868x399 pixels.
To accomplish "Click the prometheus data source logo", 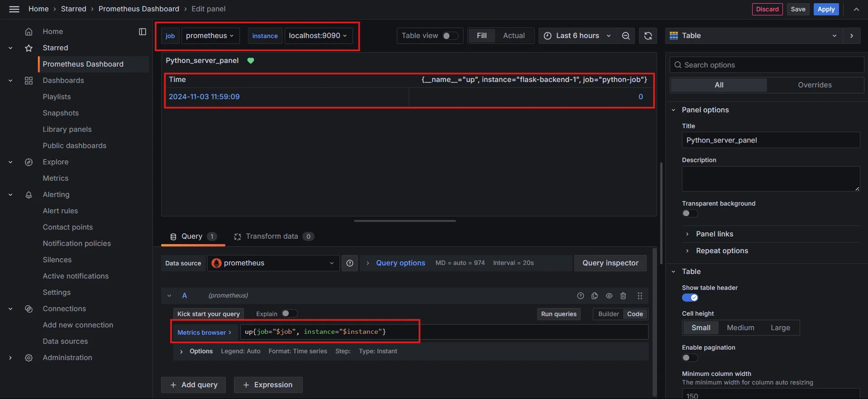I will pyautogui.click(x=216, y=263).
